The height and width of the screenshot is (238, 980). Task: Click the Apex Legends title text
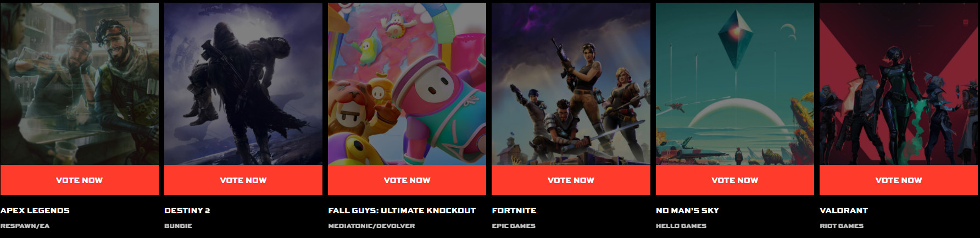[35, 211]
